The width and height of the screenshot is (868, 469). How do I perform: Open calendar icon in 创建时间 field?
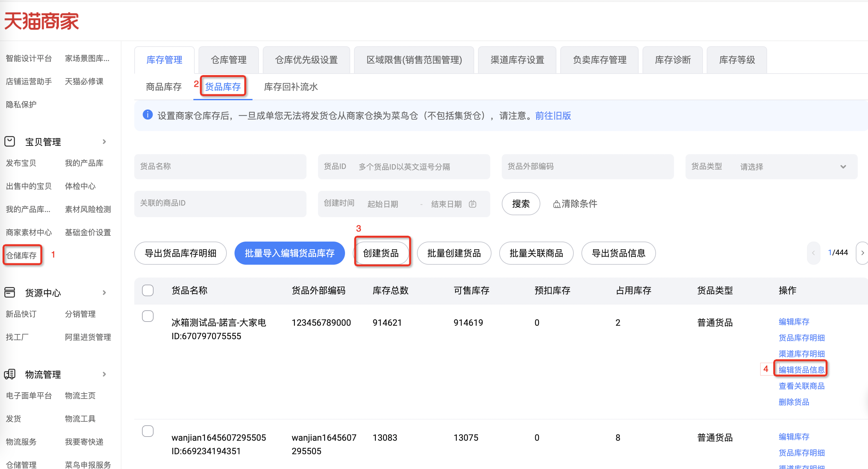coord(473,204)
